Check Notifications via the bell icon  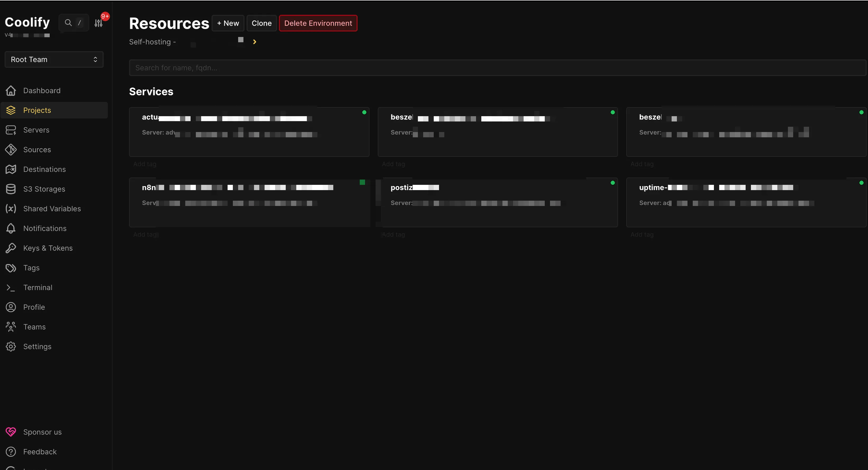click(x=11, y=228)
